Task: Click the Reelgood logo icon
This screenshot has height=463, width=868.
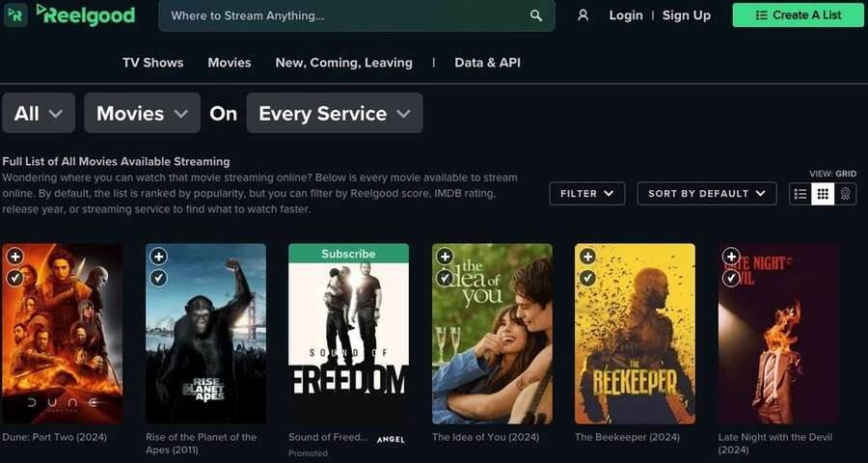Action: coord(15,14)
